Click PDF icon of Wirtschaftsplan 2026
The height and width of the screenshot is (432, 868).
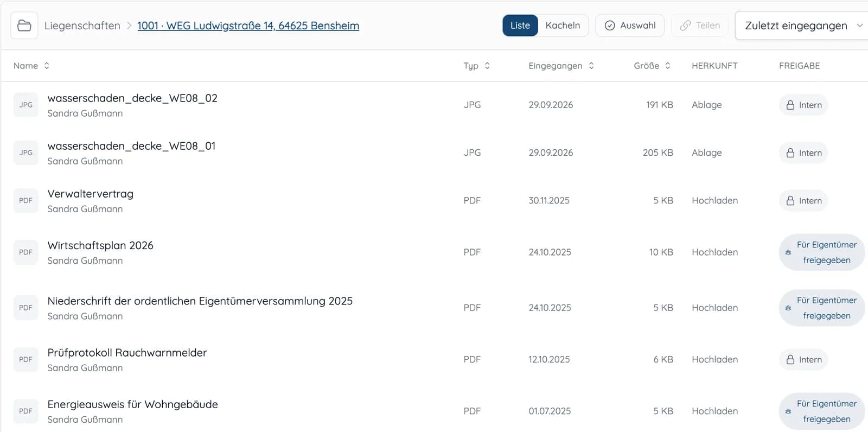pyautogui.click(x=26, y=252)
